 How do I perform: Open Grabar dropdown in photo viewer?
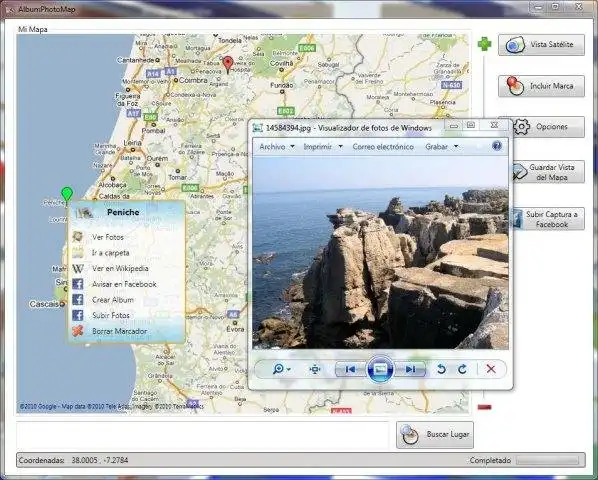pyautogui.click(x=442, y=146)
